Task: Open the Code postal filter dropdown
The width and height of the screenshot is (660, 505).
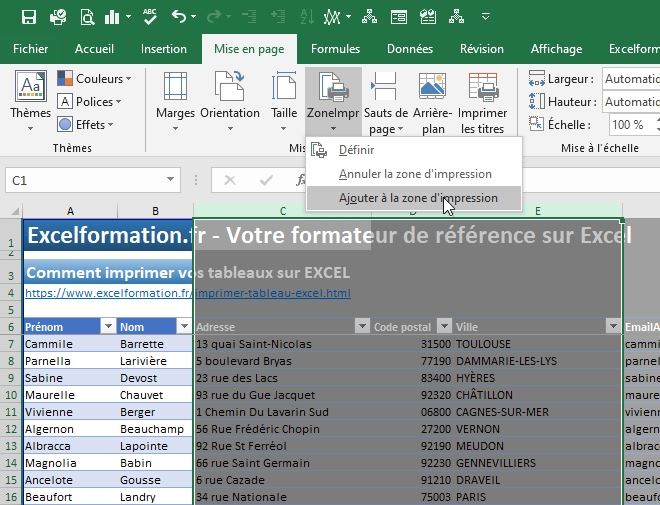Action: click(x=442, y=326)
